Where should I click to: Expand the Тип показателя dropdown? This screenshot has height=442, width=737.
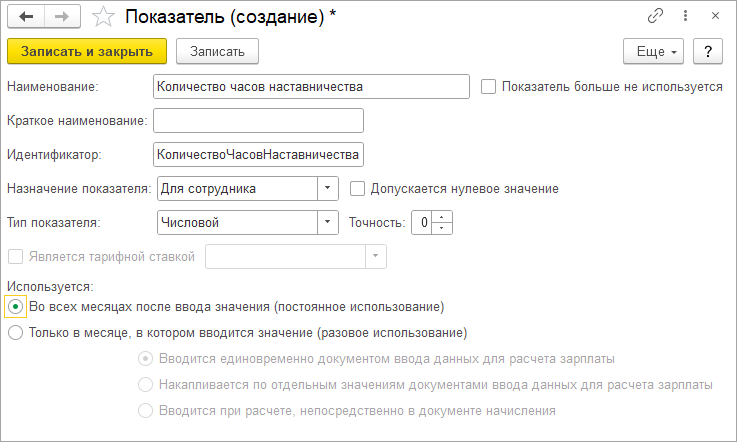[x=328, y=222]
